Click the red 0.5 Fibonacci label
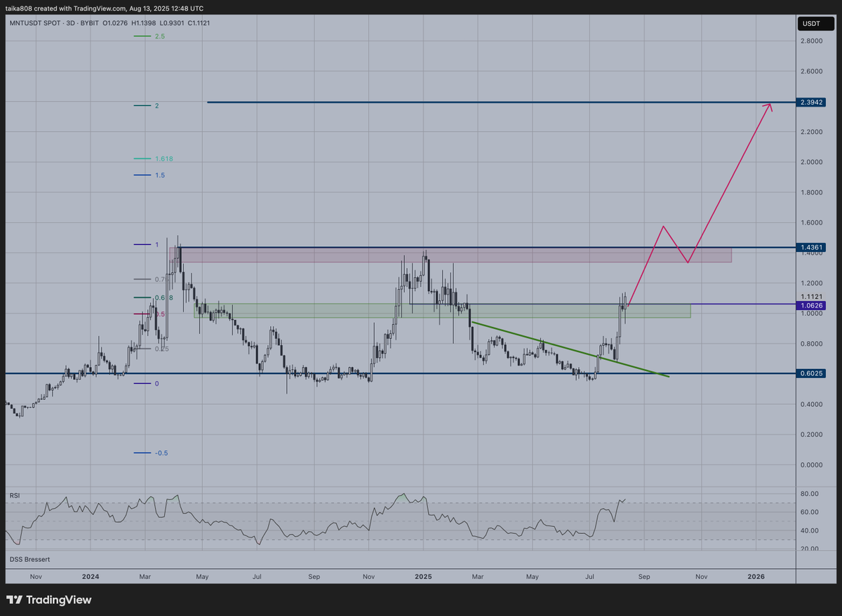This screenshot has width=842, height=616. pyautogui.click(x=159, y=314)
